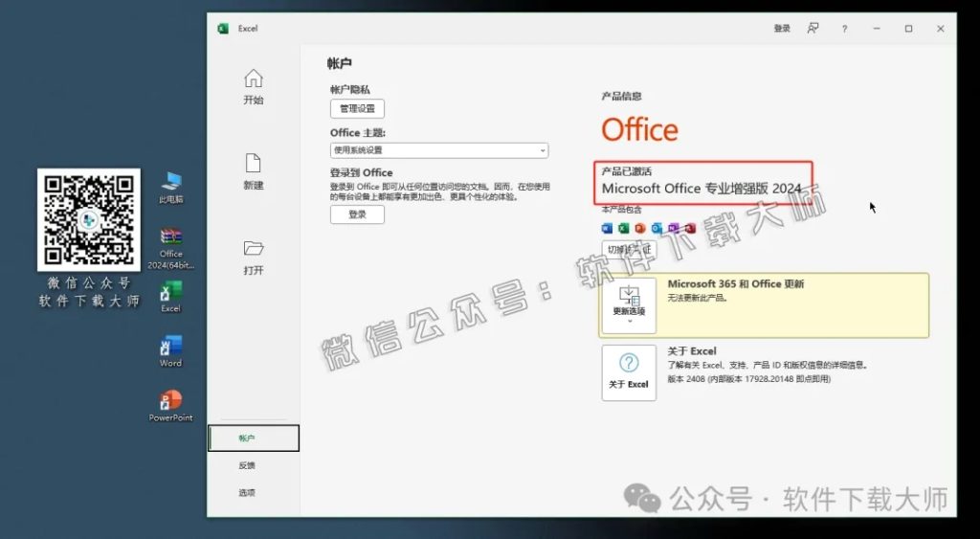The height and width of the screenshot is (539, 980).
Task: Open the 开始 (Home) page icon
Action: [253, 79]
